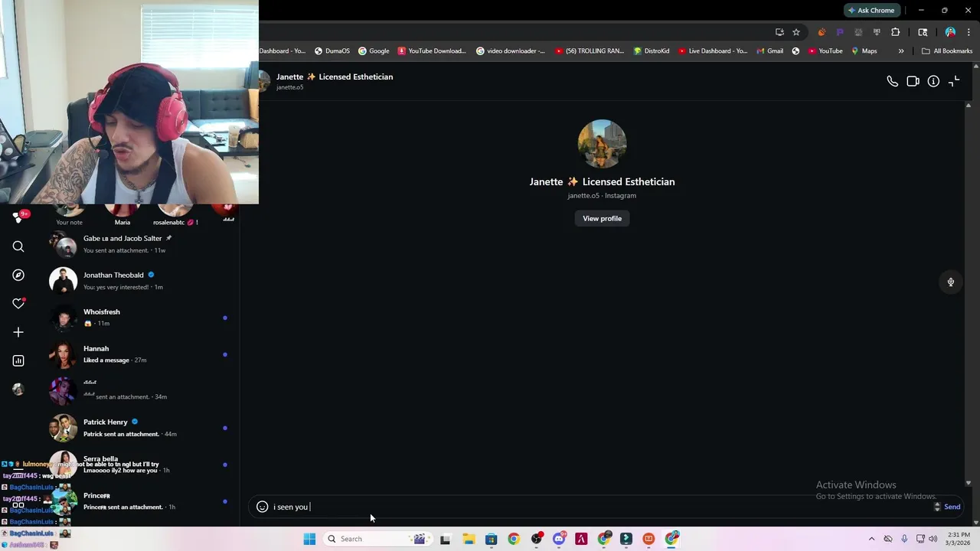Viewport: 980px width, 551px height.
Task: Click the volume icon in system tray
Action: [x=933, y=539]
